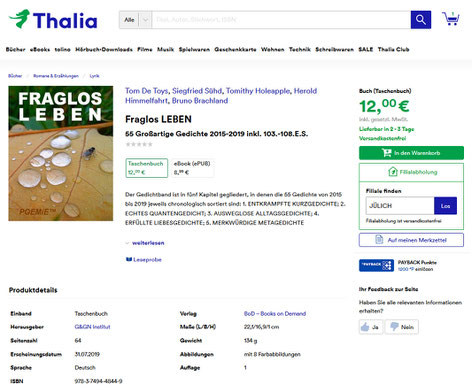This screenshot has height=392, width=472.
Task: Open the BoD – Books on Demand link
Action: (275, 314)
